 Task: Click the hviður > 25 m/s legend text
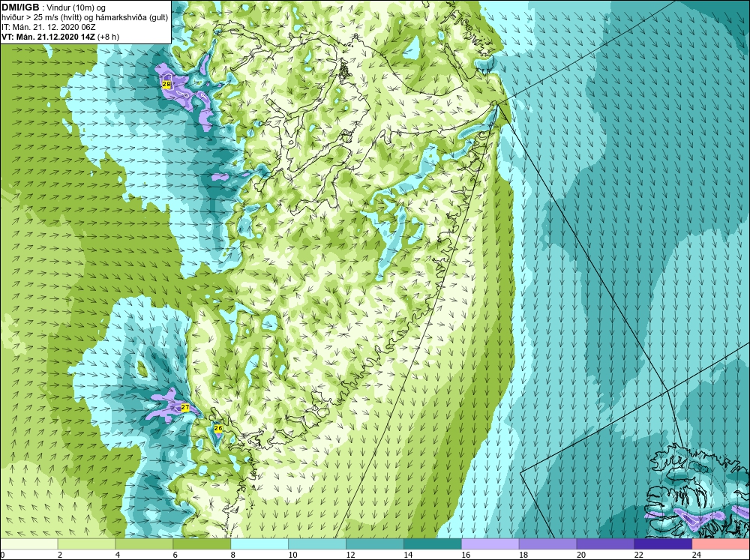tap(84, 18)
